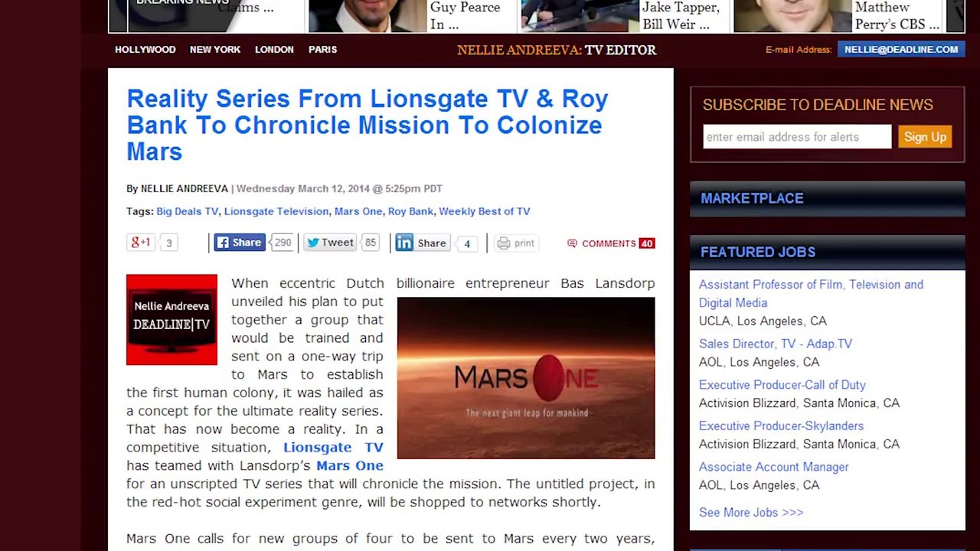Image resolution: width=980 pixels, height=551 pixels.
Task: Open the Featured Jobs header
Action: point(827,252)
